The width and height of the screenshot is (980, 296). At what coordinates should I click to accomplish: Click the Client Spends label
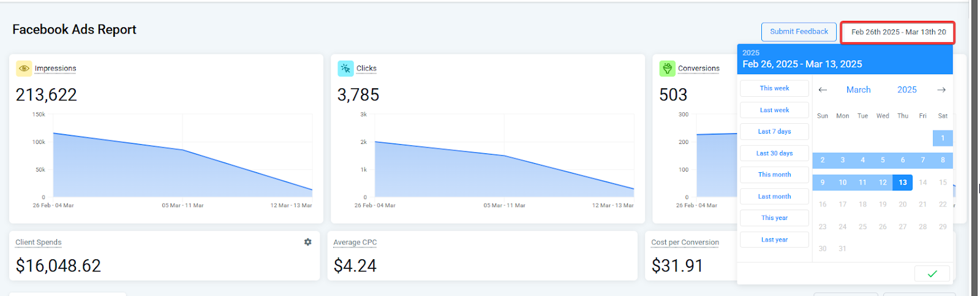39,242
